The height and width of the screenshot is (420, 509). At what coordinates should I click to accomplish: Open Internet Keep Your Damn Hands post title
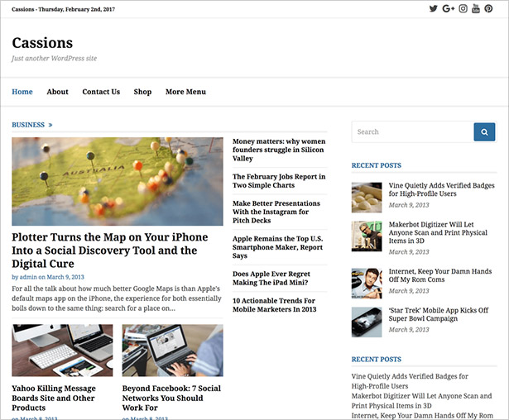tap(440, 275)
